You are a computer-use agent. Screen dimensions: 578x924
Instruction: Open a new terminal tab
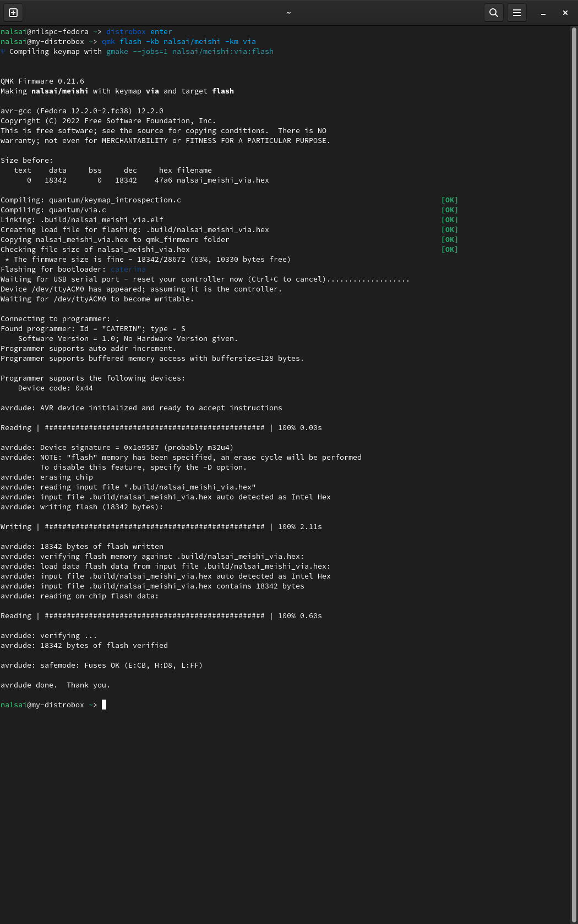tap(13, 13)
